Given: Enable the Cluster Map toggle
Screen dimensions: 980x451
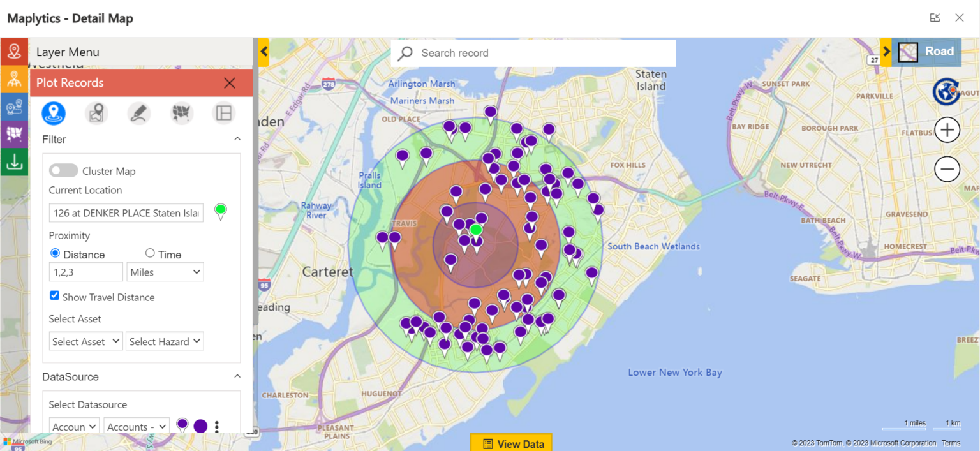Looking at the screenshot, I should tap(63, 170).
